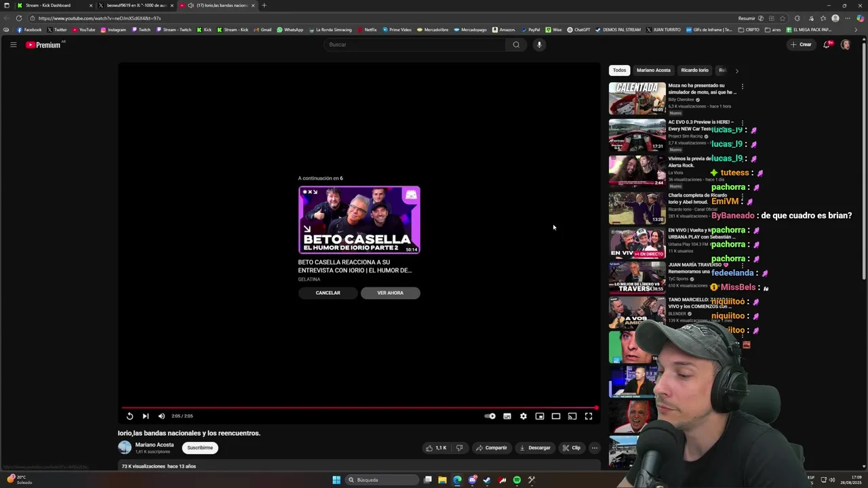
Task: Click the Windows taskbar Búsqueda search box
Action: tap(382, 480)
